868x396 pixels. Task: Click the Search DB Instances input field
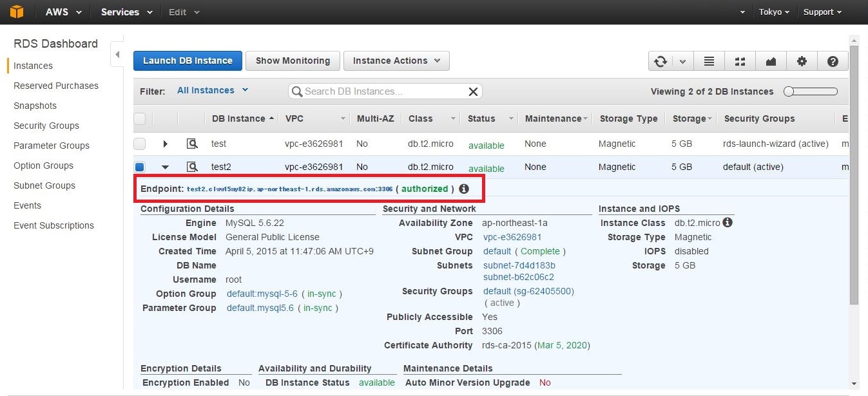[x=385, y=91]
